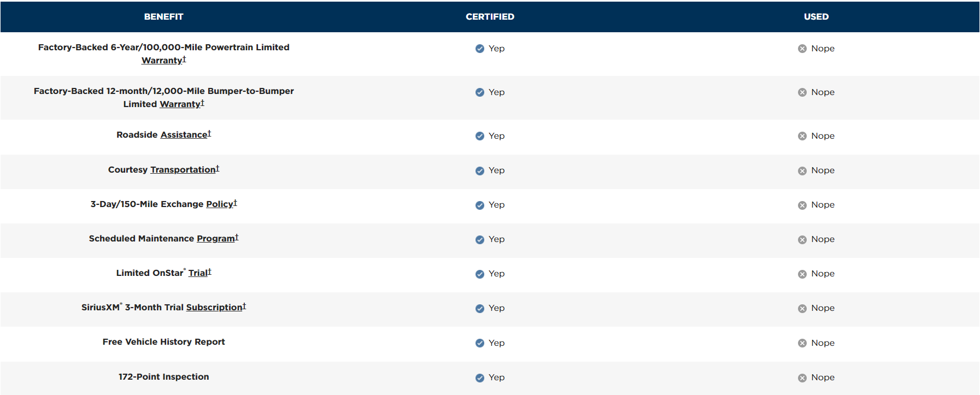Select the CERTIFIED column header

coord(490,17)
